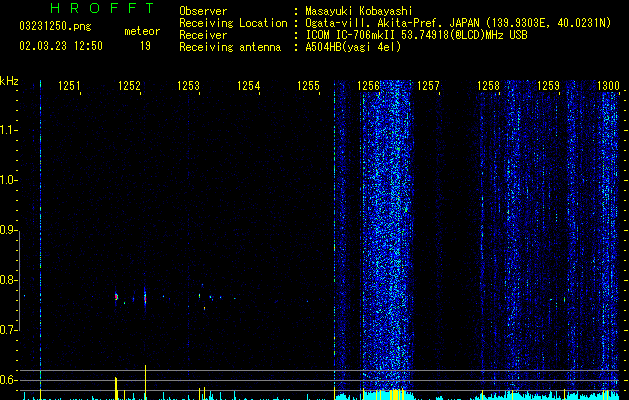Click the 1255 time marker

point(308,85)
